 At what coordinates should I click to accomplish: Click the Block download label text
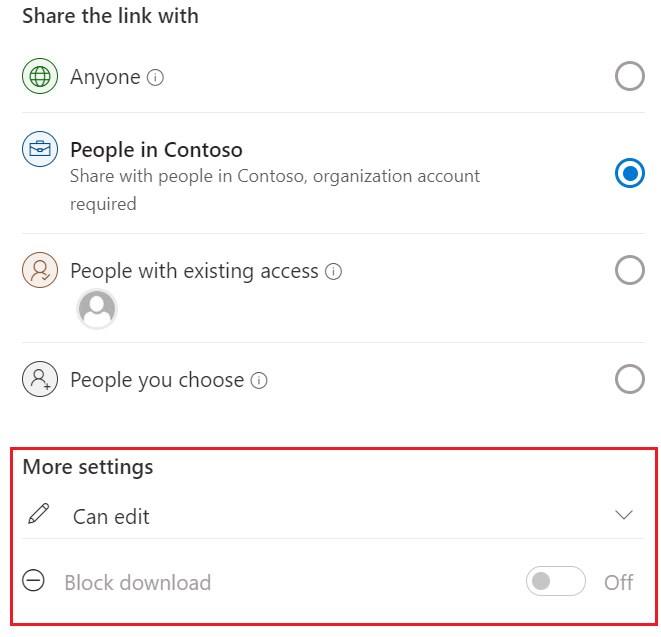137,583
